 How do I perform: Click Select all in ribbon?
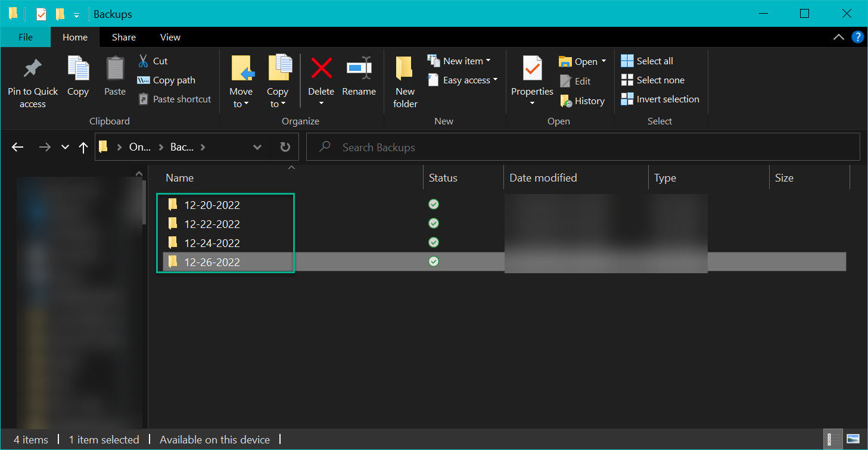647,61
